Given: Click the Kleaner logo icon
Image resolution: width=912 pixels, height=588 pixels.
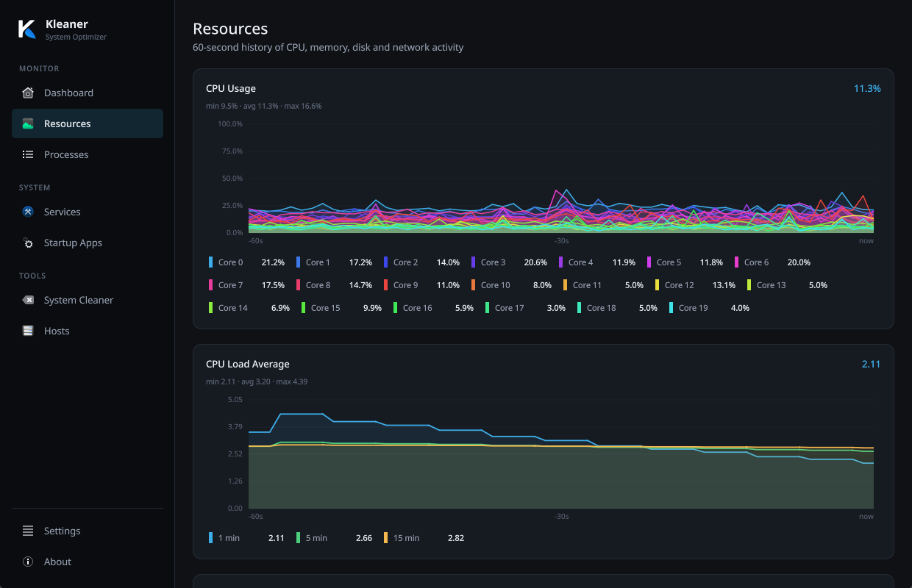Looking at the screenshot, I should (27, 29).
